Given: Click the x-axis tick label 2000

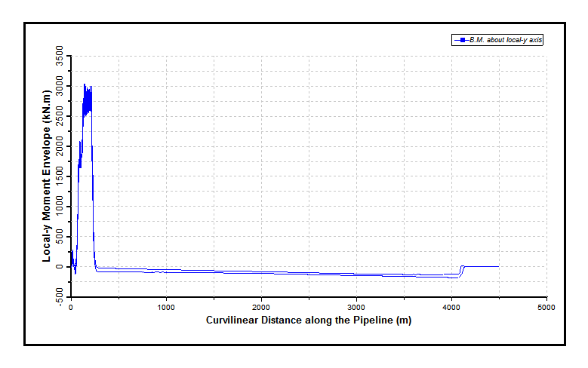Looking at the screenshot, I should (261, 308).
